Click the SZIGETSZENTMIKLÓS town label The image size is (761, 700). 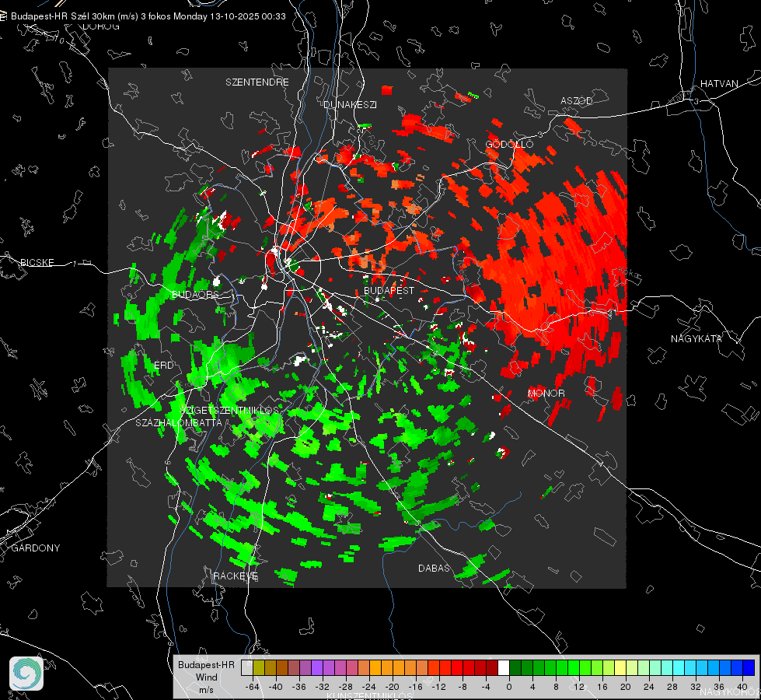click(229, 410)
